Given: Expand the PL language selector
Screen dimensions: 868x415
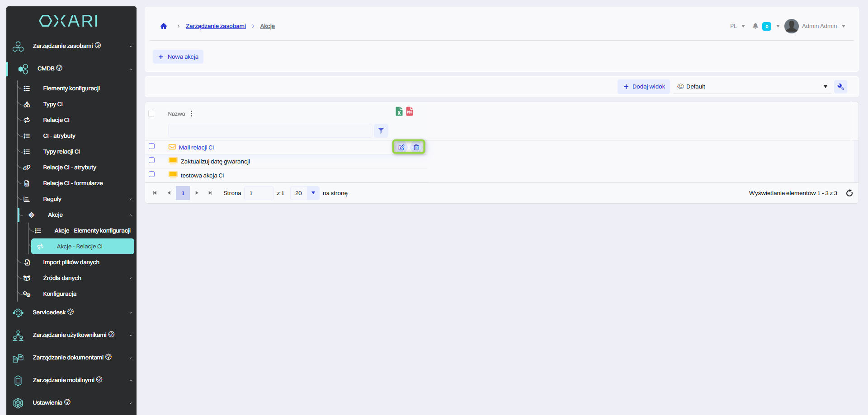Looking at the screenshot, I should click(x=737, y=26).
